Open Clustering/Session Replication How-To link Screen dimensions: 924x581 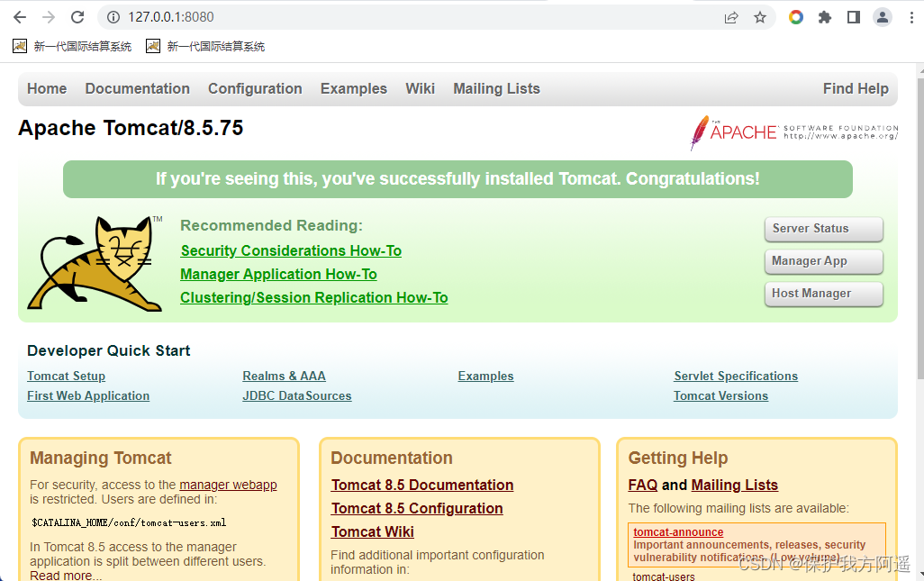[x=314, y=297]
